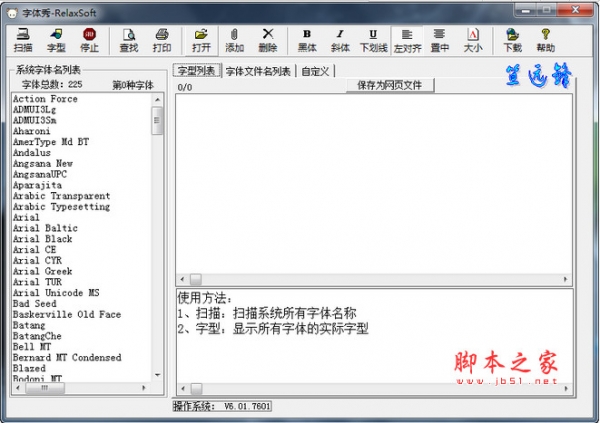Click preview pane horizontal scroll-left arrow
Viewport: 600px width, 423px height.
click(x=183, y=279)
